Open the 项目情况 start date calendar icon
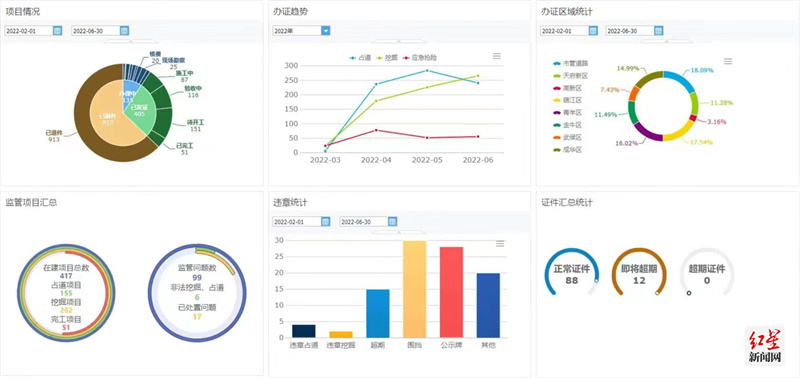The image size is (800, 378). pos(58,31)
